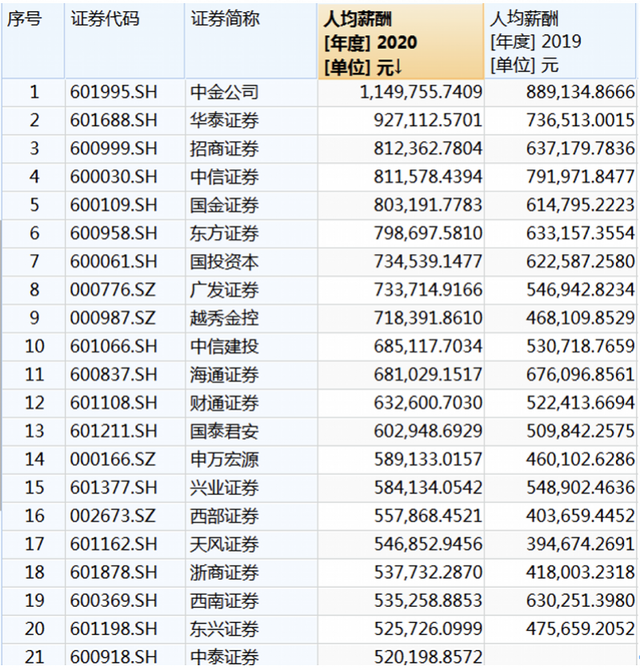Select code 600061.SH
Viewport: 640px width, 670px height.
[125, 262]
